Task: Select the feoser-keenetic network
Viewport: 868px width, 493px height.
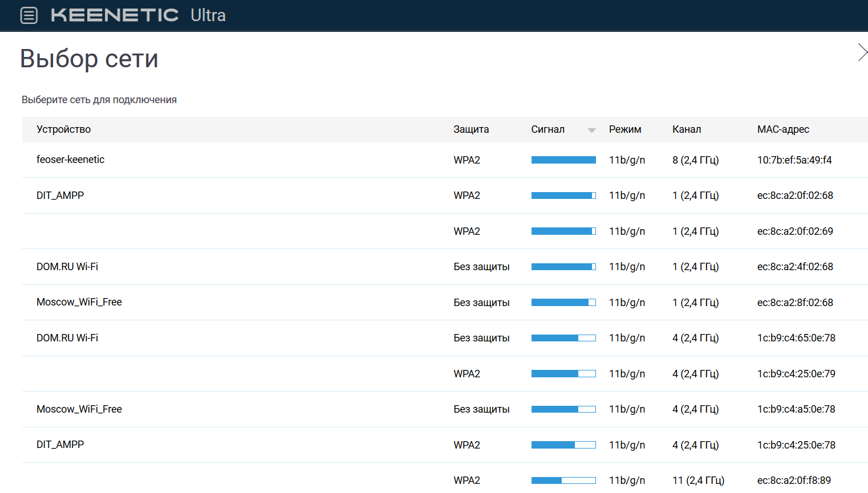Action: 445,160
